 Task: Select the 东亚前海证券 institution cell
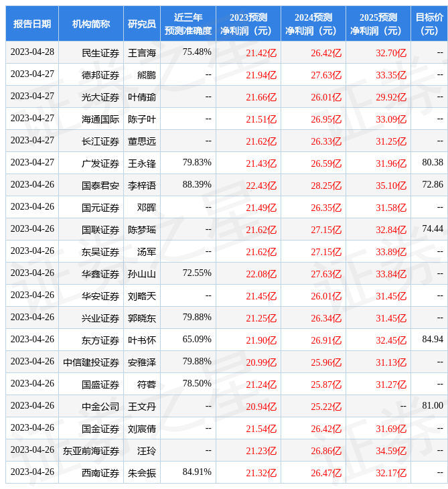pyautogui.click(x=91, y=451)
